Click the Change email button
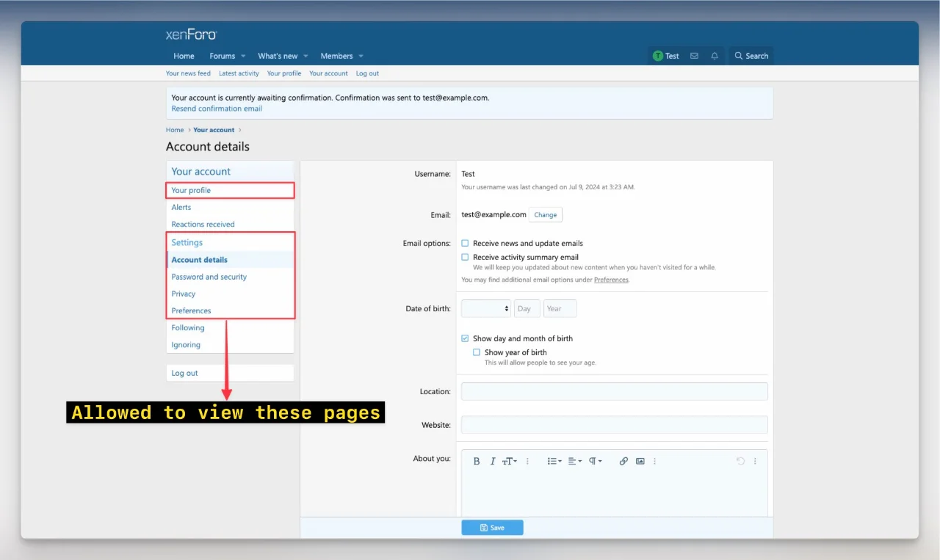This screenshot has height=560, width=940. pyautogui.click(x=545, y=215)
